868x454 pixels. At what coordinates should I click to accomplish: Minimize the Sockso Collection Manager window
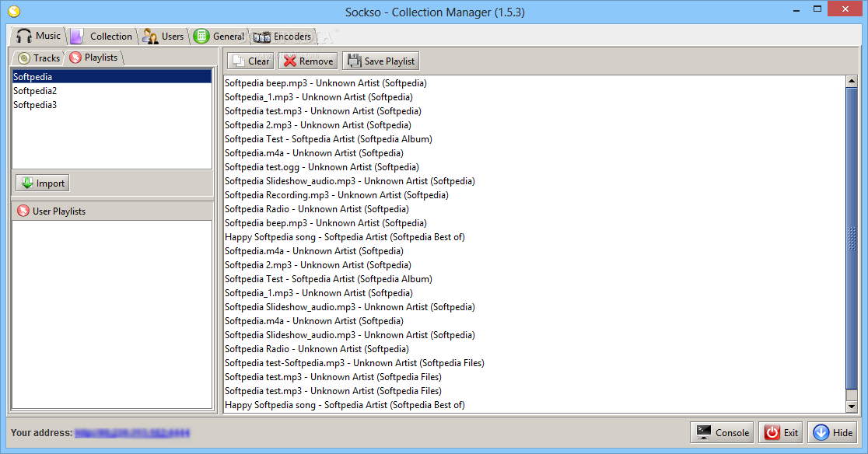pyautogui.click(x=796, y=10)
